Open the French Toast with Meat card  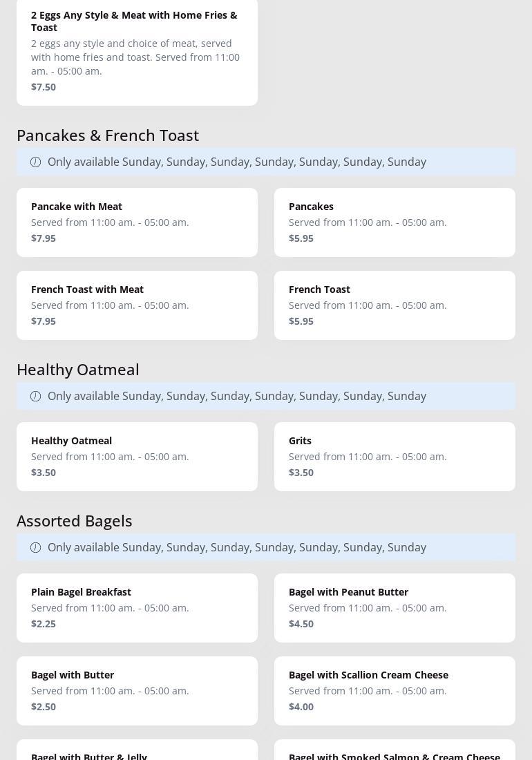(137, 305)
